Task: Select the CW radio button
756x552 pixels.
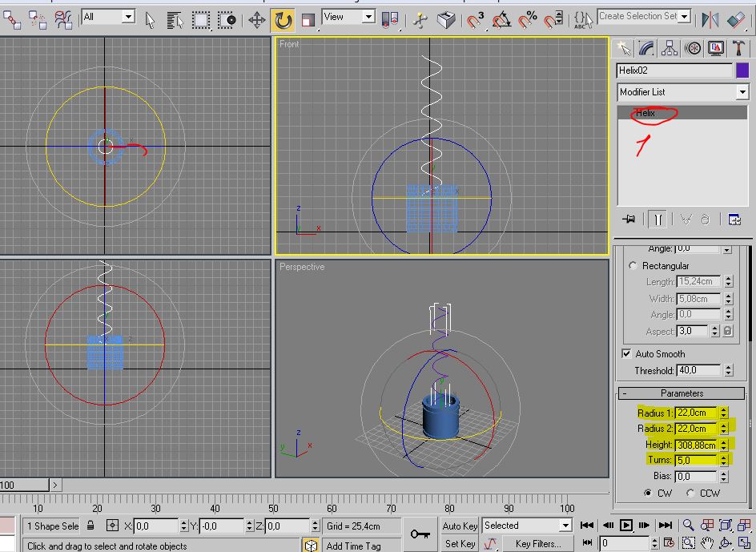Action: click(648, 494)
